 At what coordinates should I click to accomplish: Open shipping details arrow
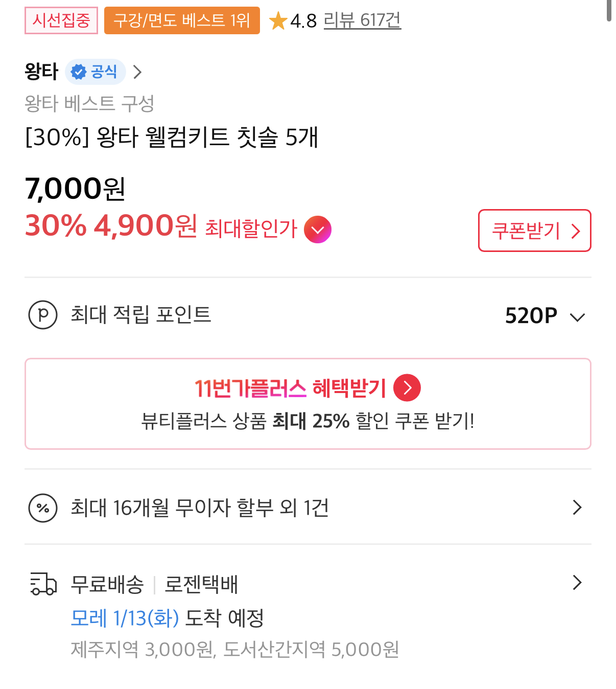click(x=577, y=583)
